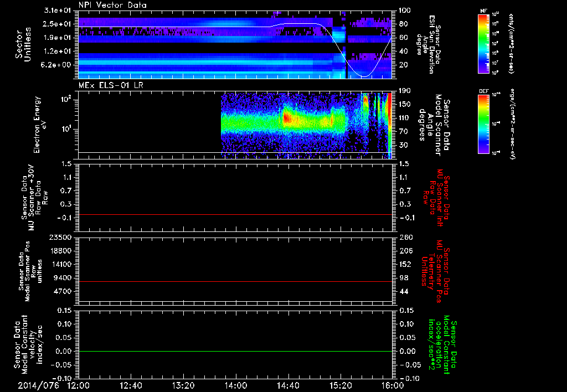This screenshot has height=392, width=567.
Task: Click the 14100 scanner position tick
Action: pyautogui.click(x=60, y=264)
